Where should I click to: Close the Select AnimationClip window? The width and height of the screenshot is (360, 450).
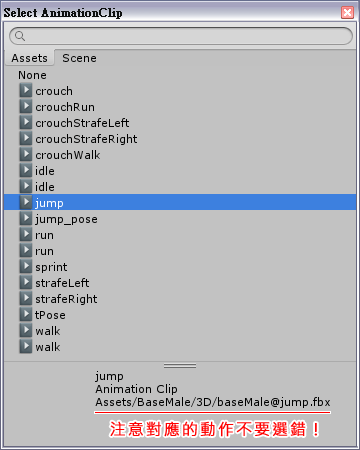(x=347, y=13)
